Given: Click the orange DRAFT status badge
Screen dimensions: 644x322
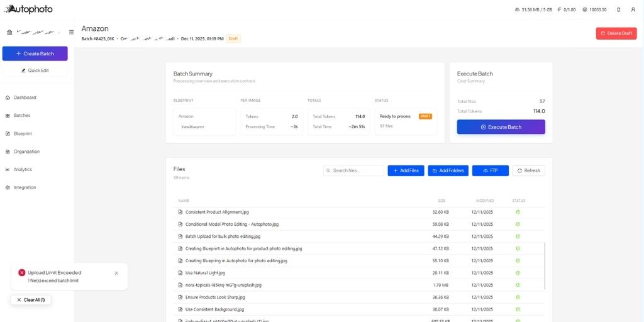Looking at the screenshot, I should point(426,116).
